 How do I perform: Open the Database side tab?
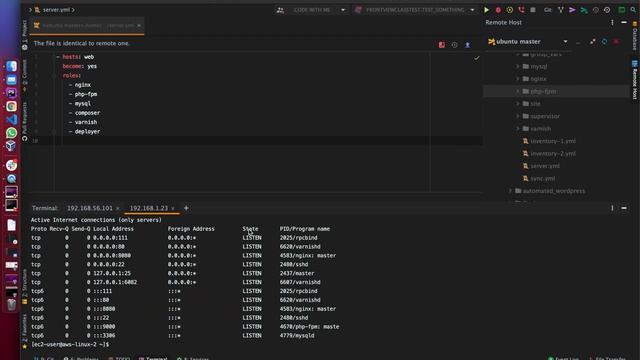tap(635, 36)
